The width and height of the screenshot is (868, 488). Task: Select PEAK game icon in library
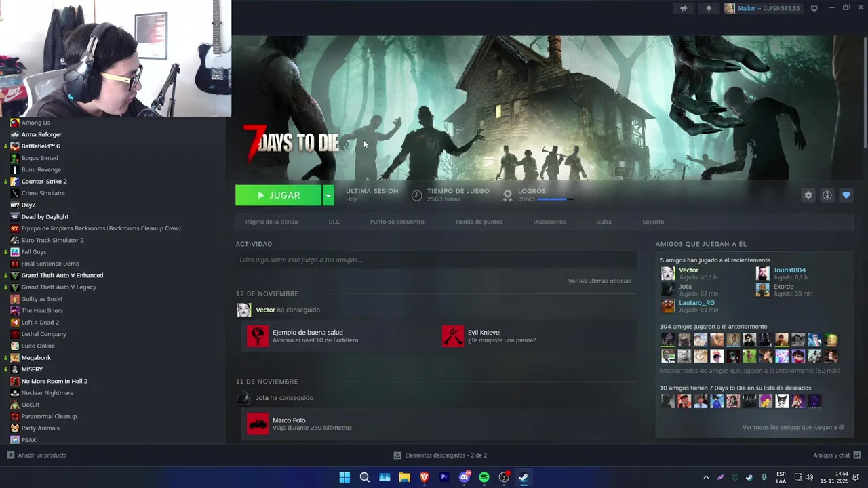click(x=15, y=440)
